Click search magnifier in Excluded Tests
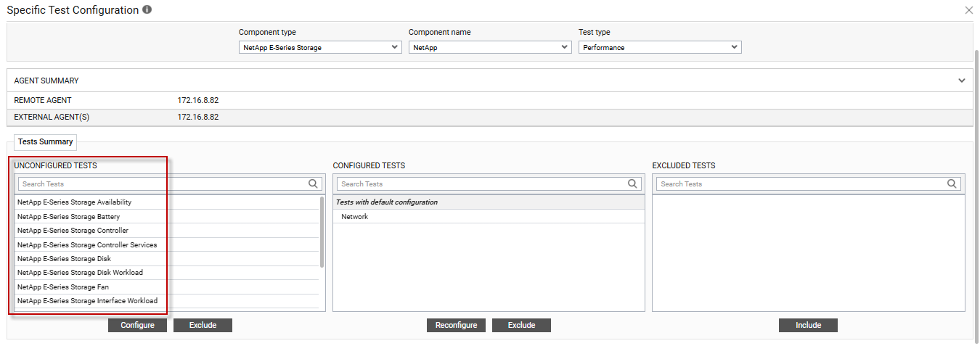 point(952,184)
